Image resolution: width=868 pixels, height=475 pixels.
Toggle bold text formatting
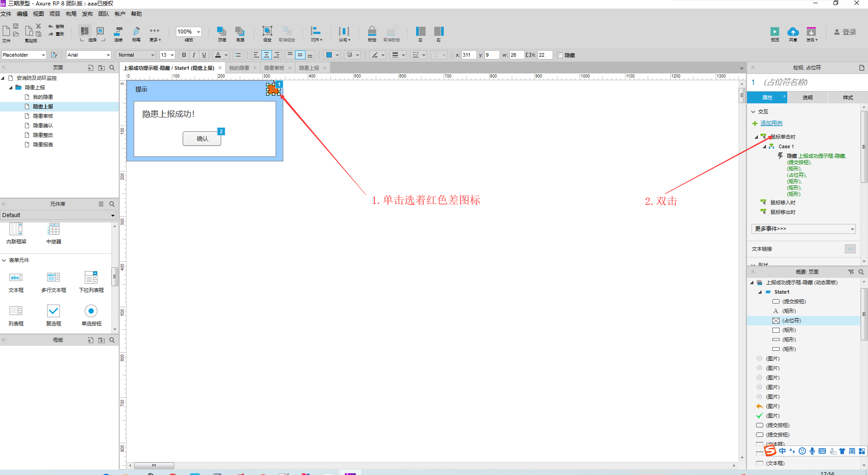pyautogui.click(x=184, y=55)
